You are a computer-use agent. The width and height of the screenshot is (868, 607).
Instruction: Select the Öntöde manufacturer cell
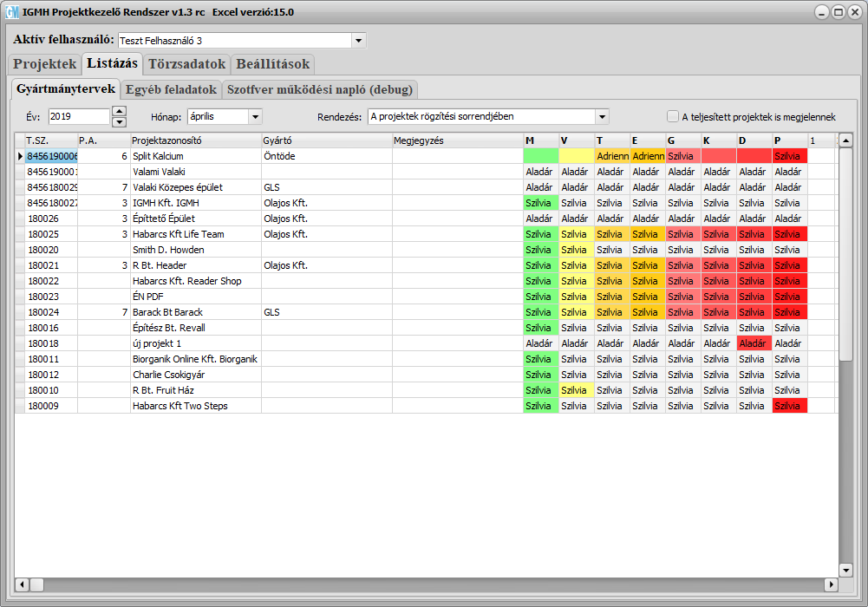pyautogui.click(x=327, y=156)
